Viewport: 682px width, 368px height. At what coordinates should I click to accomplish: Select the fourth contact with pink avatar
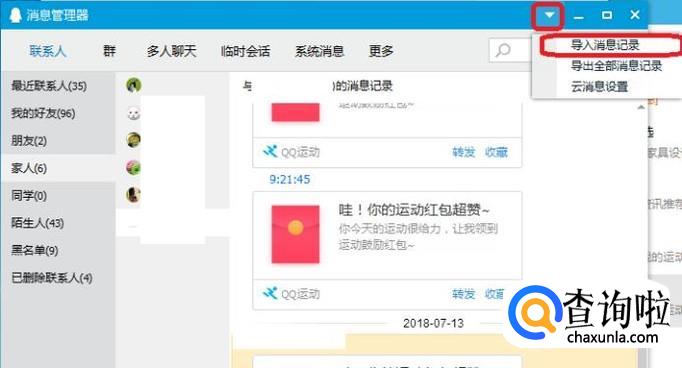(134, 167)
